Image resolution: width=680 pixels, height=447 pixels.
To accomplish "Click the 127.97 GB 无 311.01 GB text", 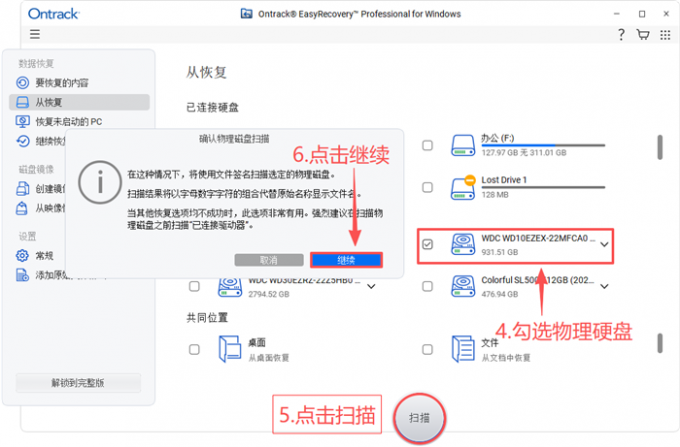I will click(524, 153).
